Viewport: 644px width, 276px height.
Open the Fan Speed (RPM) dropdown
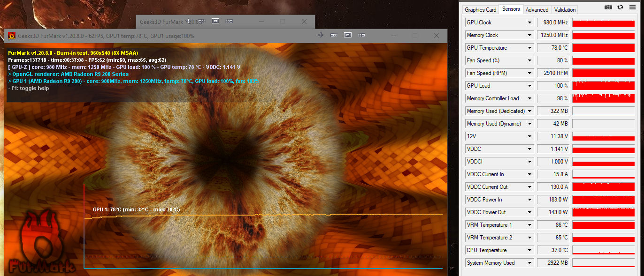point(530,73)
